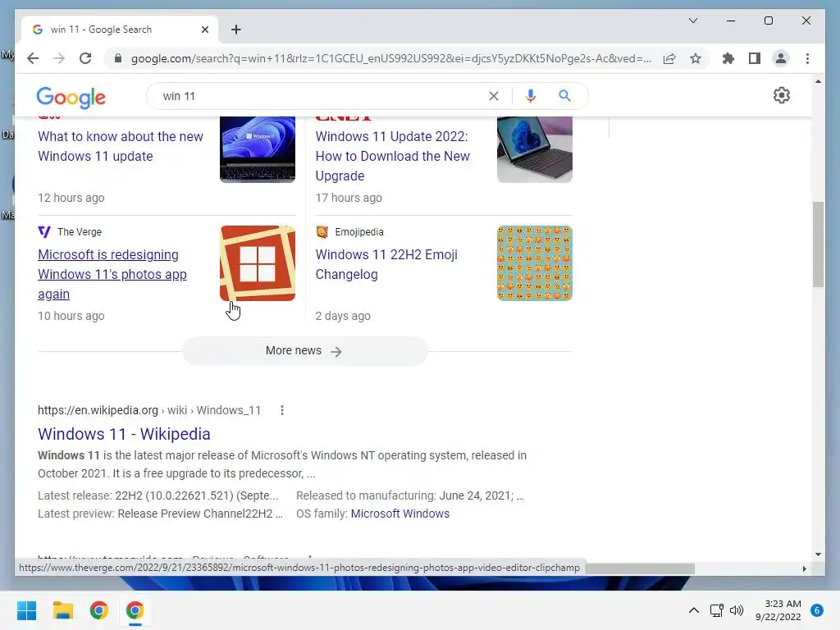Start voice search with microphone
Viewport: 840px width, 630px height.
click(x=531, y=96)
